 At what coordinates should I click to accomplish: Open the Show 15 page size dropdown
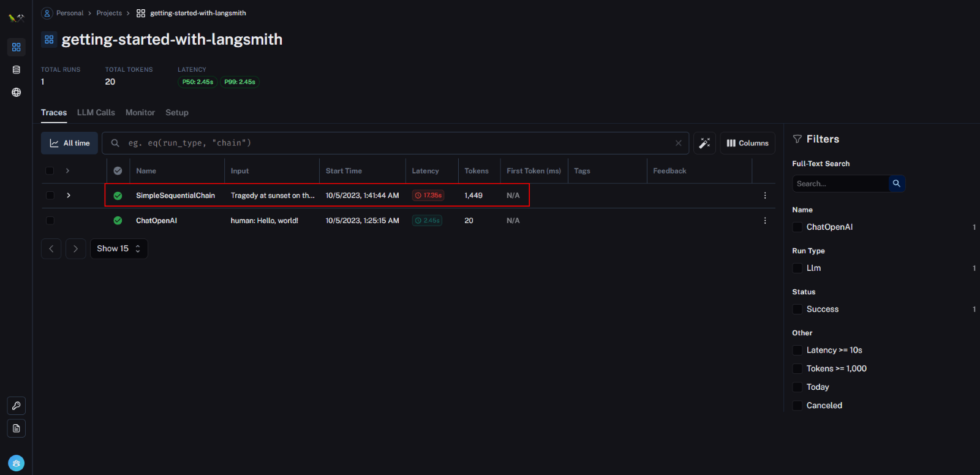pyautogui.click(x=119, y=249)
